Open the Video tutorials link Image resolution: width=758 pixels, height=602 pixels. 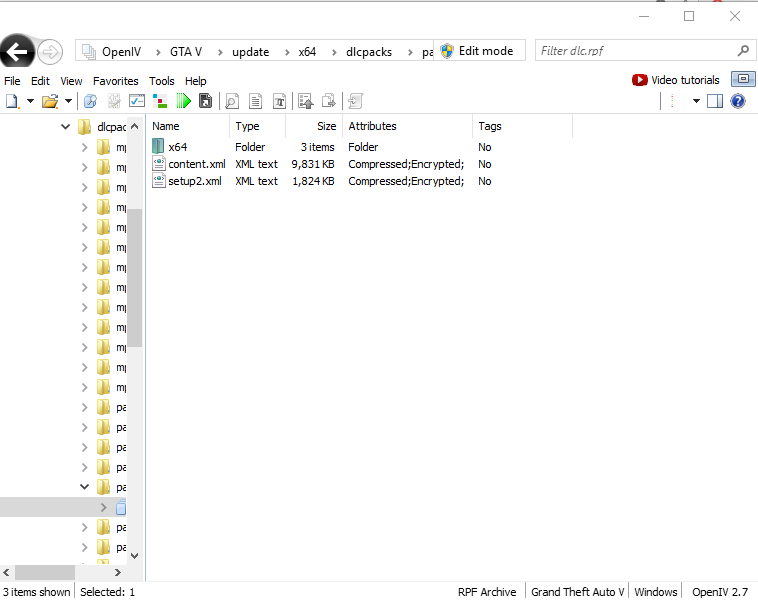point(676,80)
